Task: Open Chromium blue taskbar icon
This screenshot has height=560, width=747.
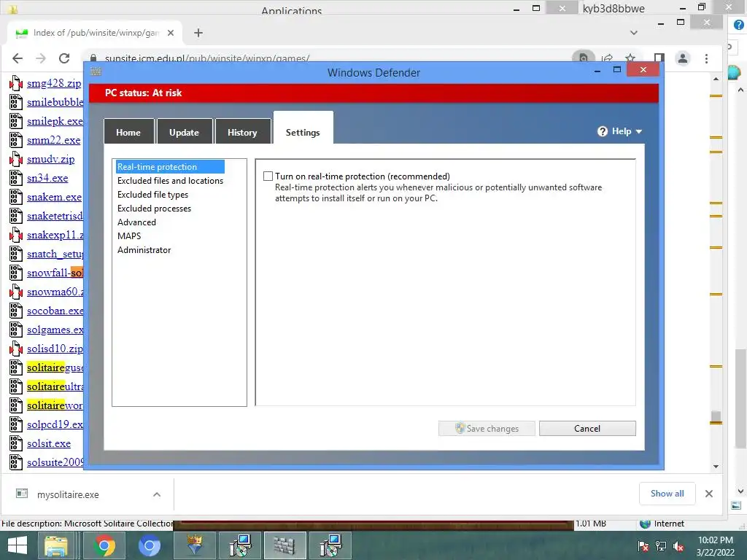Action: (149, 545)
